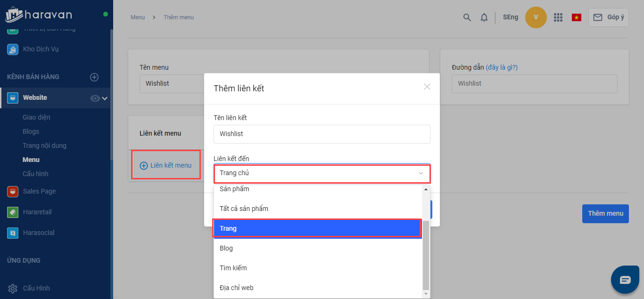Click the Thêm menu button
Screen dimensions: 644x299
click(x=605, y=213)
